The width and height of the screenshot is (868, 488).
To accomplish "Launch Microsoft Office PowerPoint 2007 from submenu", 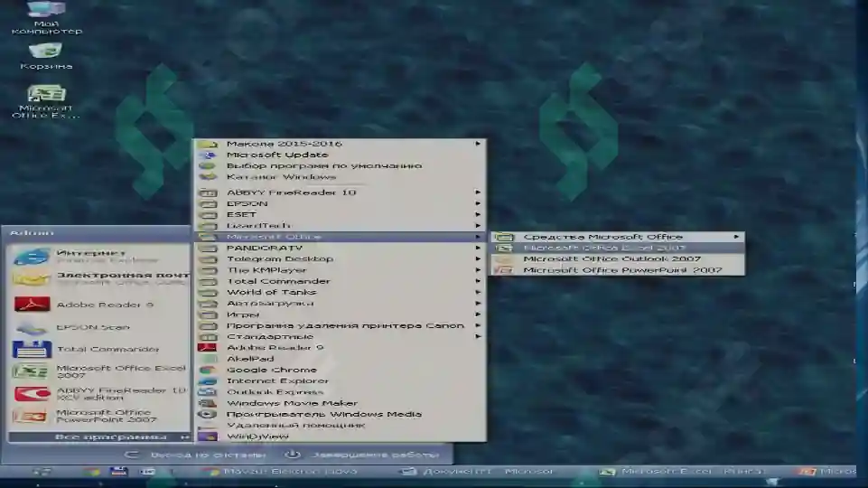I will pyautogui.click(x=617, y=270).
